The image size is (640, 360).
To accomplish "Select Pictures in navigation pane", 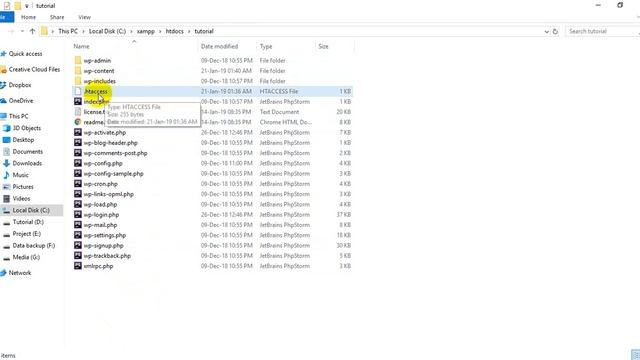I will [23, 187].
